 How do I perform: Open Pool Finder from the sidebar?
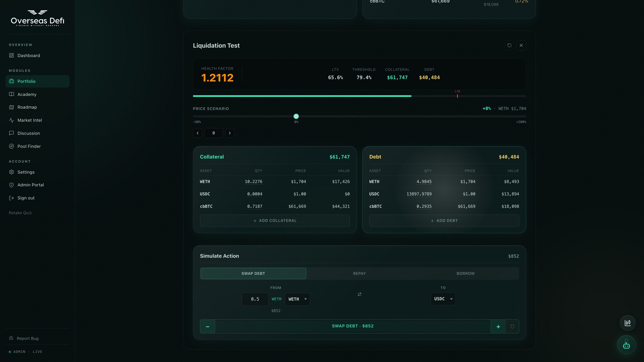pos(37,146)
